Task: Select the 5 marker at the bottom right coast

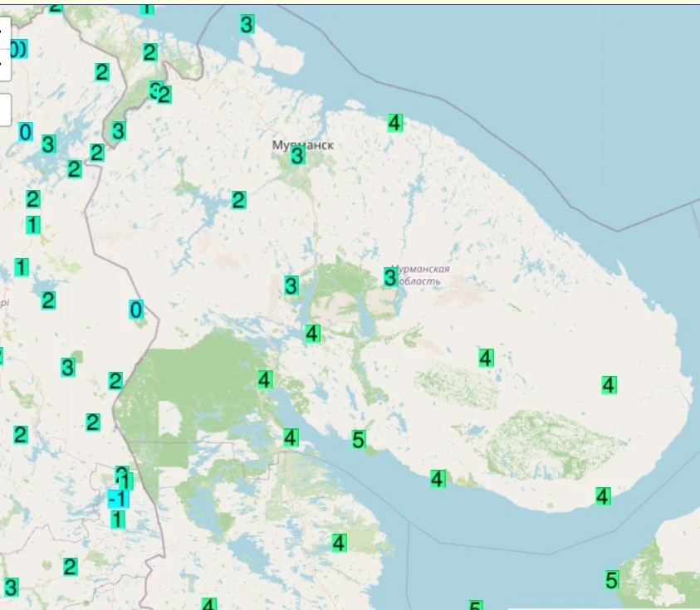Action: click(x=612, y=580)
